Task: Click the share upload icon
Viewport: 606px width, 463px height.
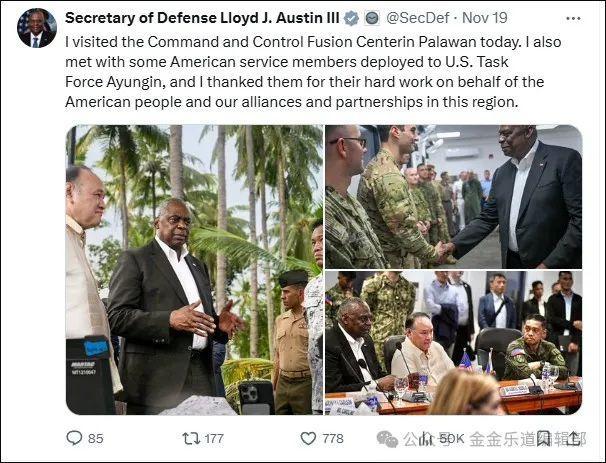Action: coord(573,439)
